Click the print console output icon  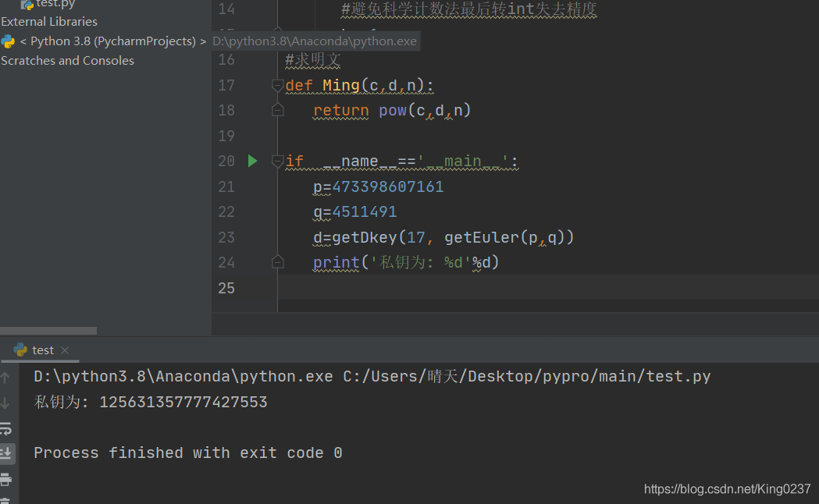pos(5,479)
